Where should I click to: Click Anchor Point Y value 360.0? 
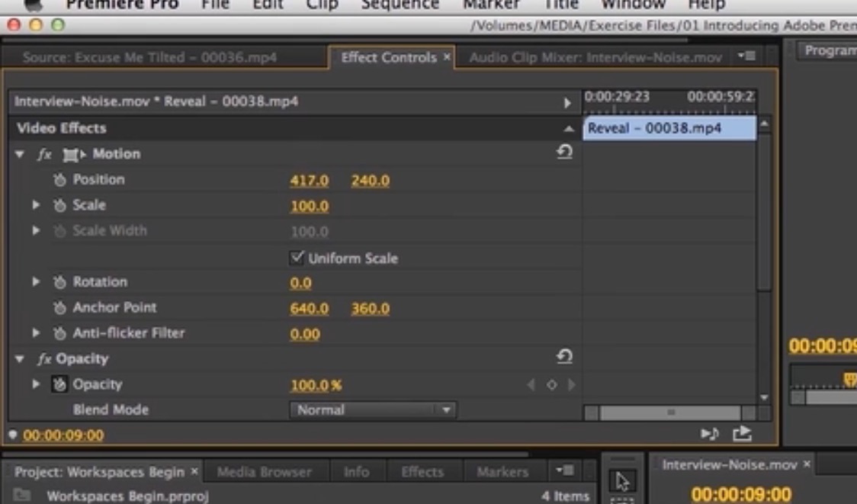click(370, 308)
